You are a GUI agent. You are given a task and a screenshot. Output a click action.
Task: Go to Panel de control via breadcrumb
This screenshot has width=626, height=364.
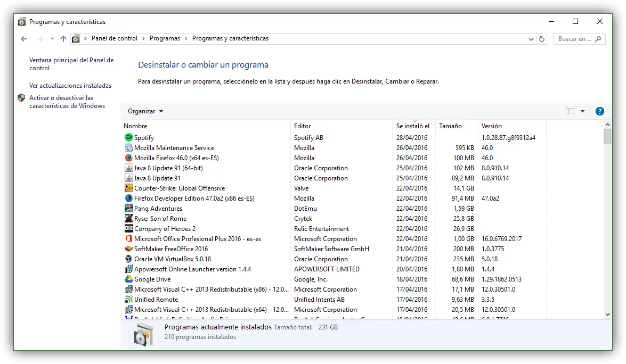click(114, 38)
